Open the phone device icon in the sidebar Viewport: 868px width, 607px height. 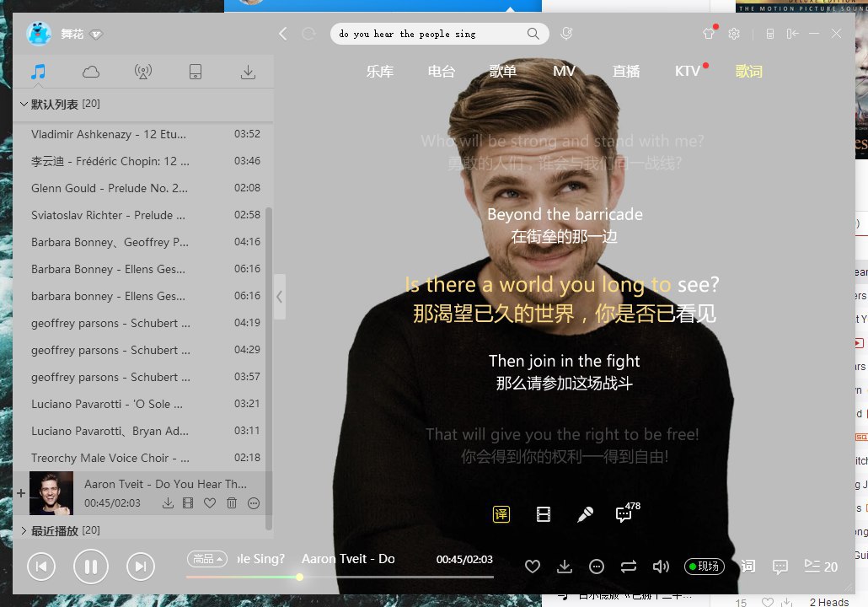tap(196, 73)
